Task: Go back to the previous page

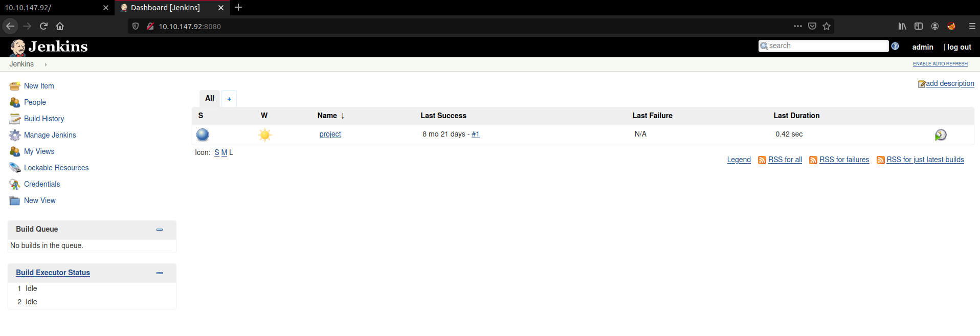Action: 10,26
